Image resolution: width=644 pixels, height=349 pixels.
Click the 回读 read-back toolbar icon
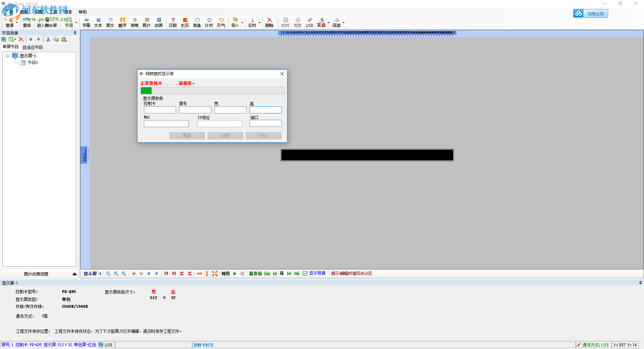click(336, 22)
